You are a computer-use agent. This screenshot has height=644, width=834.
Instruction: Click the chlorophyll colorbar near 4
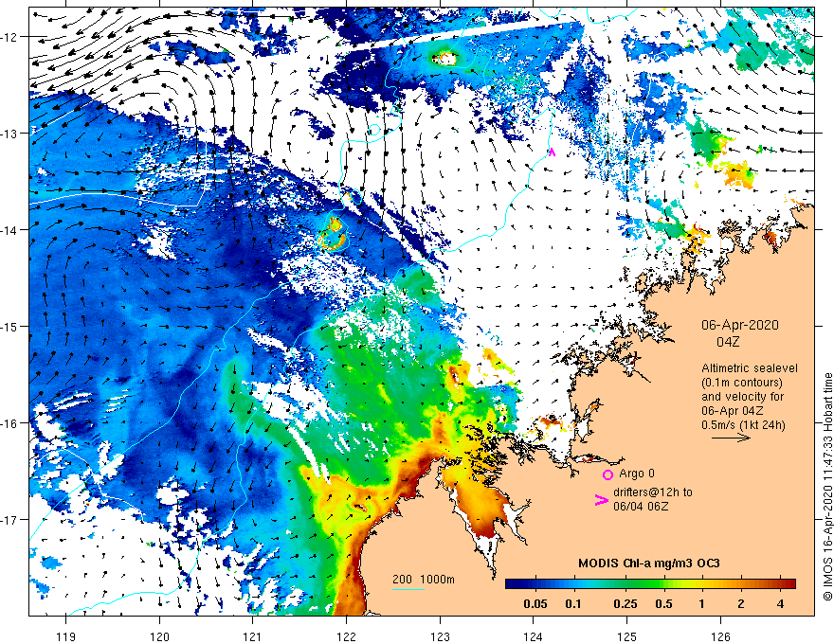(x=780, y=584)
